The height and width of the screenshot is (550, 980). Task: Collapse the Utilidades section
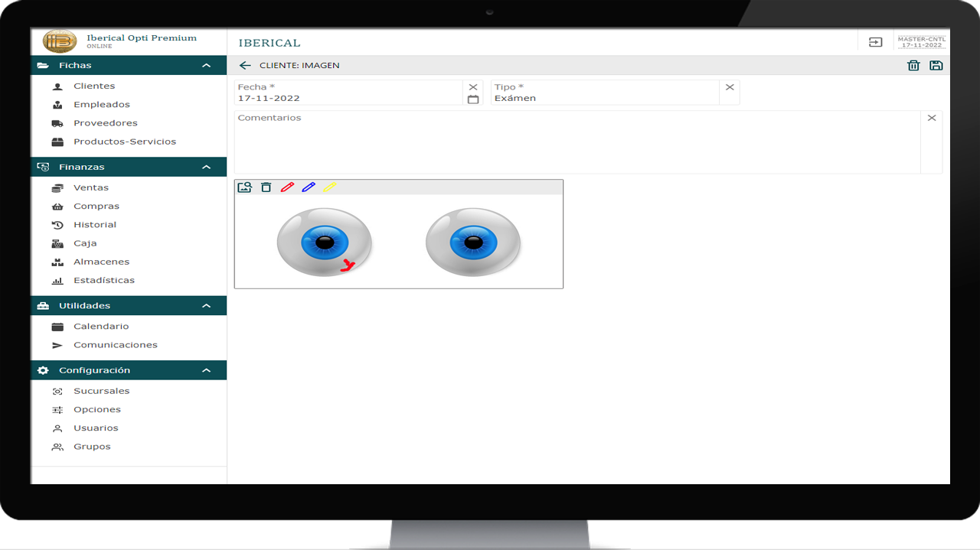pyautogui.click(x=206, y=306)
